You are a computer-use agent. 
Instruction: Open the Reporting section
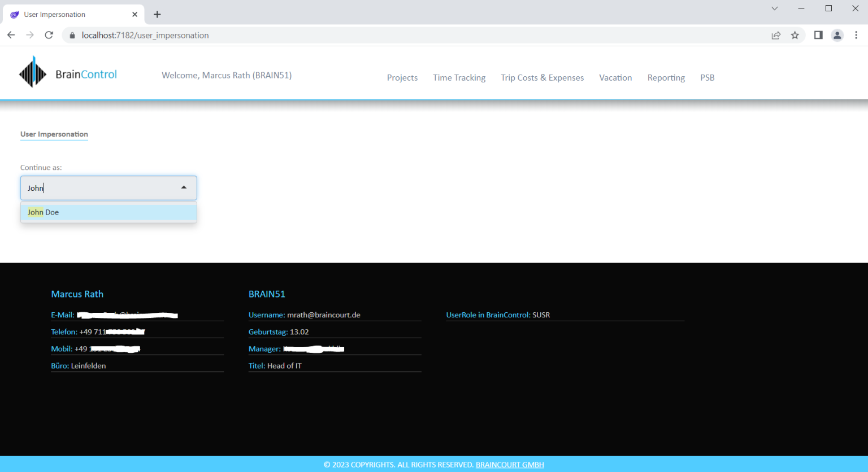pos(666,77)
